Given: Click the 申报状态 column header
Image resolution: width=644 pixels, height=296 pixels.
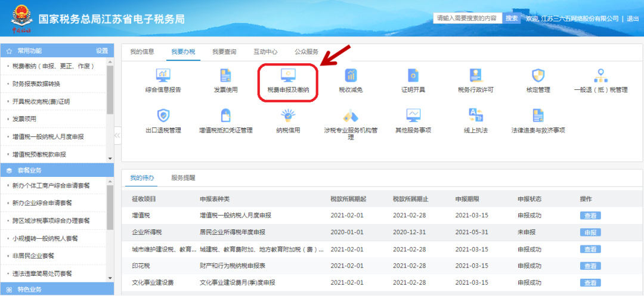Looking at the screenshot, I should coord(530,199).
